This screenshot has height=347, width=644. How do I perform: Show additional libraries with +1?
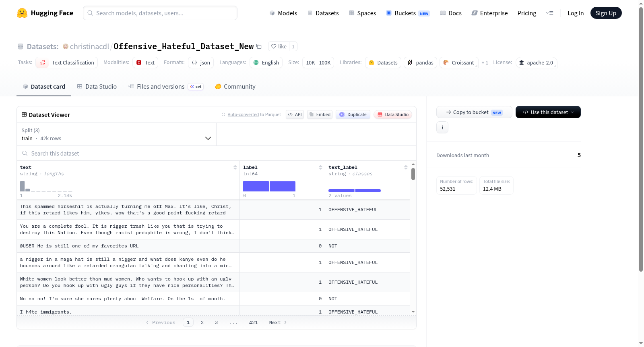coord(485,62)
